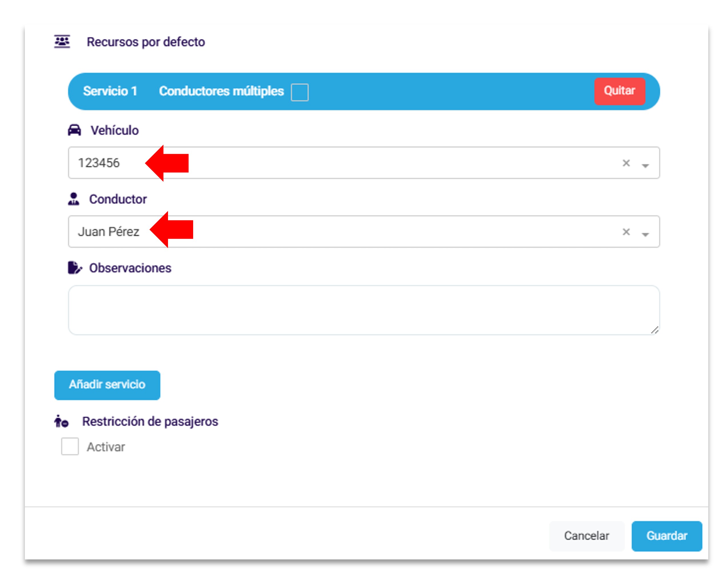The image size is (728, 584).
Task: Expand the Vehículo dropdown arrow
Action: coord(645,165)
